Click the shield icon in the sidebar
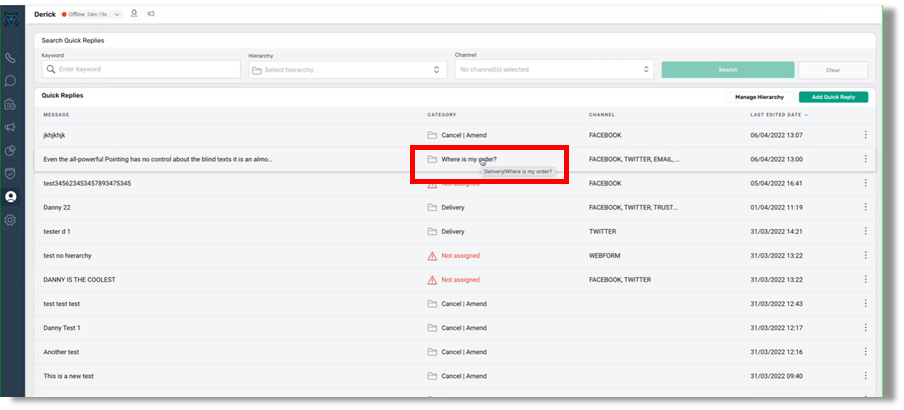904x410 pixels. pos(10,173)
